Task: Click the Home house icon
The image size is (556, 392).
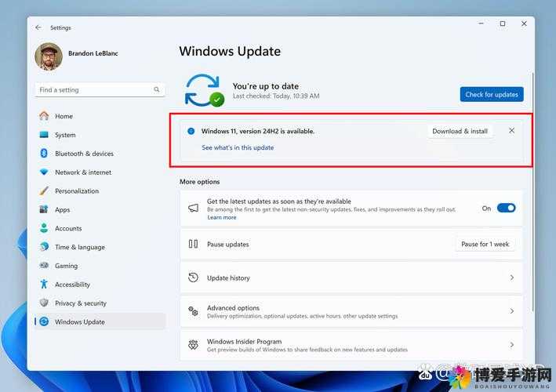Action: (x=44, y=116)
